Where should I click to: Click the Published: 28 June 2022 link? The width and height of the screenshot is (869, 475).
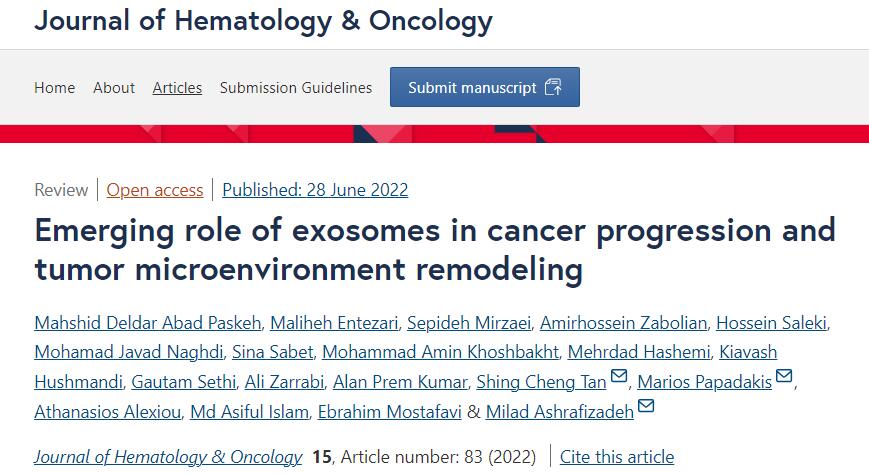315,190
